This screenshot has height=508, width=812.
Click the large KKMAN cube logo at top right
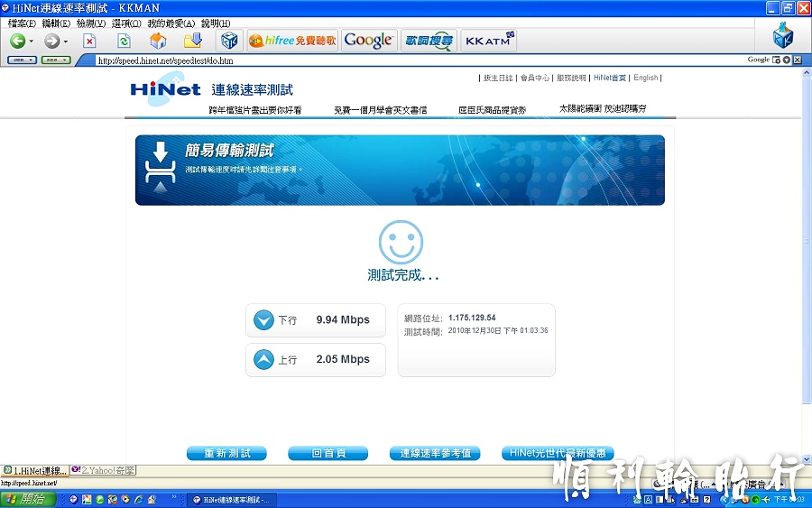782,35
